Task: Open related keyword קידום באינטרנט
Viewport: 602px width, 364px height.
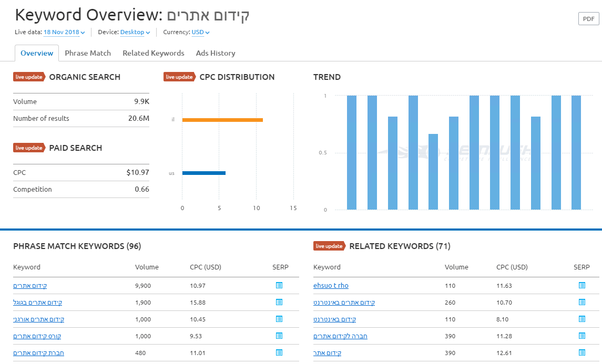Action: pos(335,319)
